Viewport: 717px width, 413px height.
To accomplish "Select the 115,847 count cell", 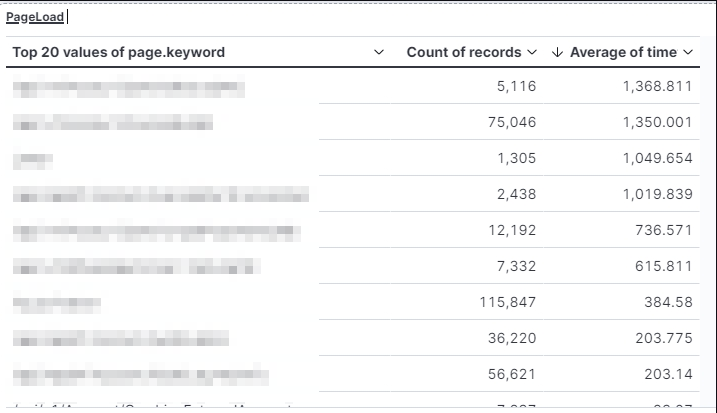I will 508,302.
